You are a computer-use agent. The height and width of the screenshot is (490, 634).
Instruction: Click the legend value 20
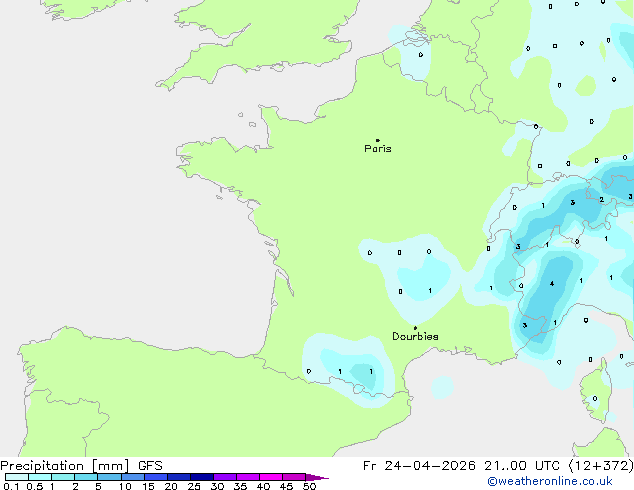coord(171,486)
